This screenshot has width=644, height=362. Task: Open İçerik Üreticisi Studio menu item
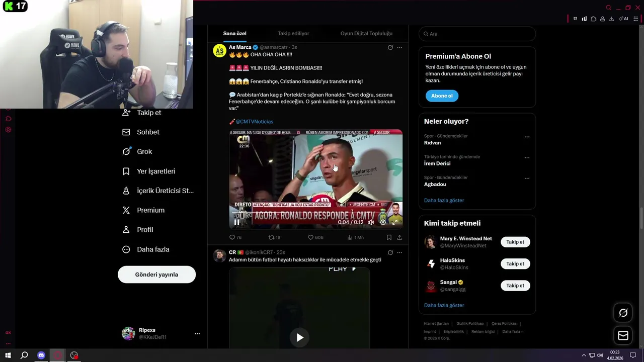(158, 191)
